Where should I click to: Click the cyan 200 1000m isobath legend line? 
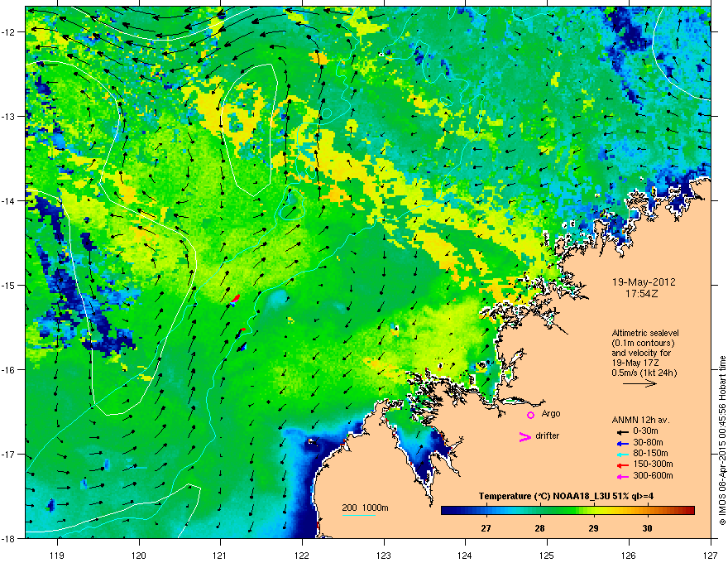click(359, 515)
